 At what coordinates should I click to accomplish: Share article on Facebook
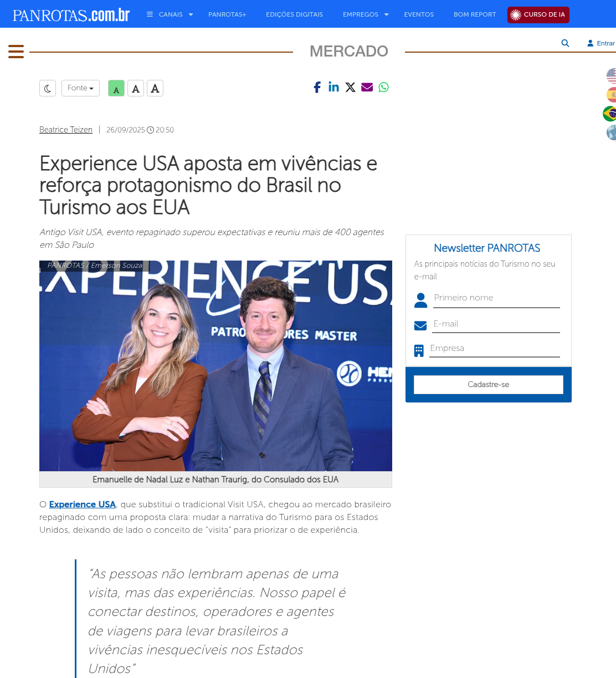(317, 87)
